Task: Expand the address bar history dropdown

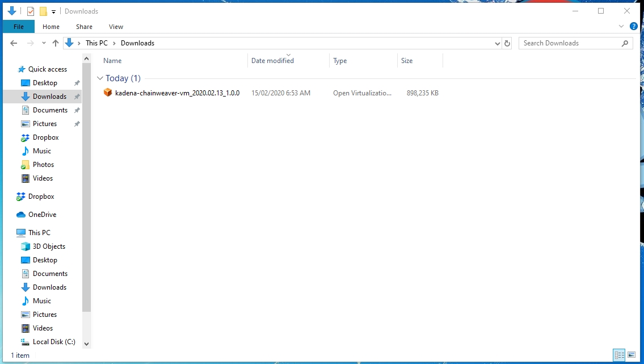Action: pos(497,43)
